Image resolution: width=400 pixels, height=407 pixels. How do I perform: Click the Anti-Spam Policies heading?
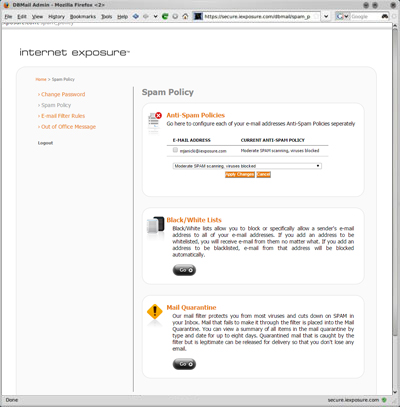point(196,115)
